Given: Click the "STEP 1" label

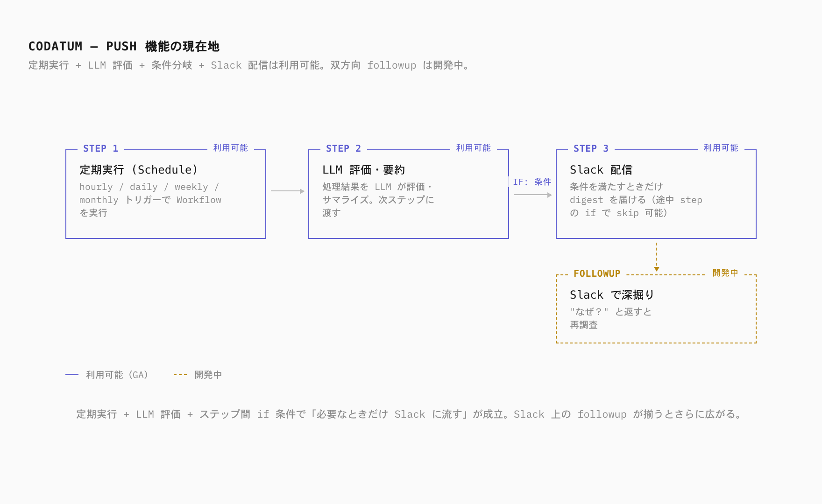Looking at the screenshot, I should [100, 148].
